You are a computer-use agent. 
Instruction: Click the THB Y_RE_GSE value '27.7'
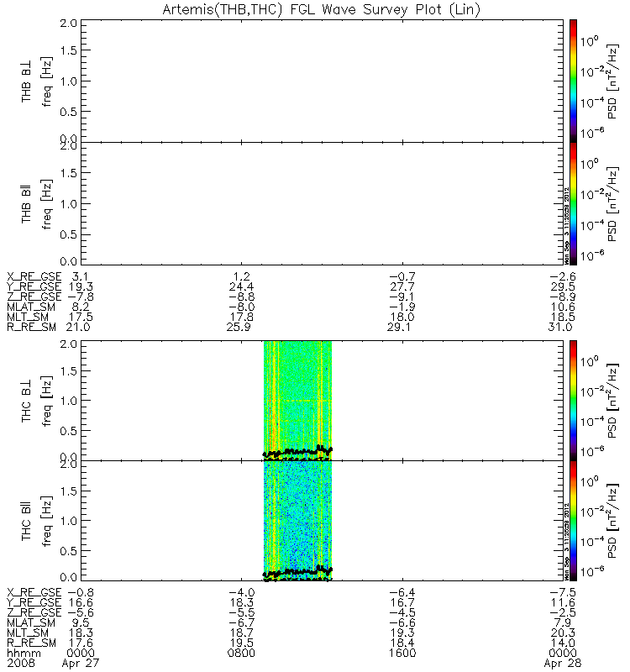click(x=402, y=286)
